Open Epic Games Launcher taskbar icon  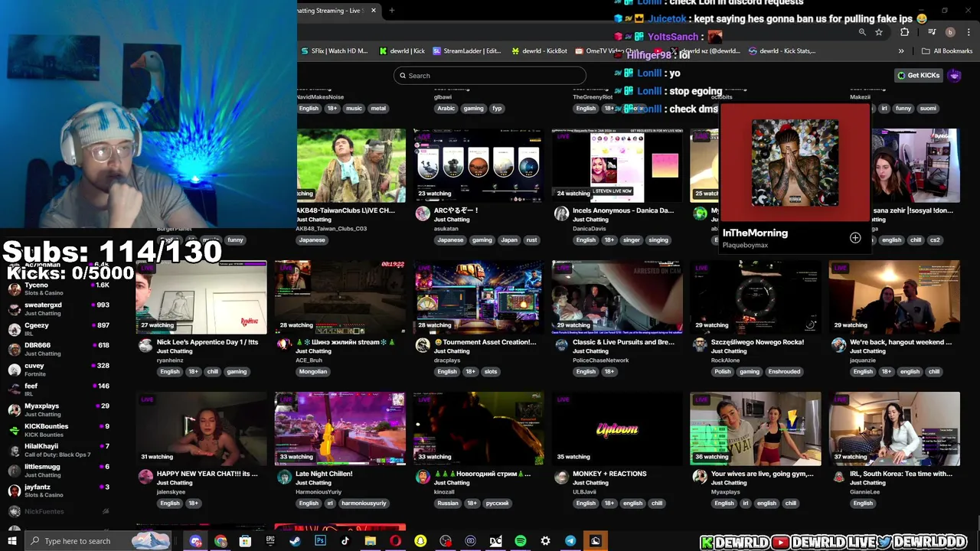pyautogui.click(x=270, y=541)
